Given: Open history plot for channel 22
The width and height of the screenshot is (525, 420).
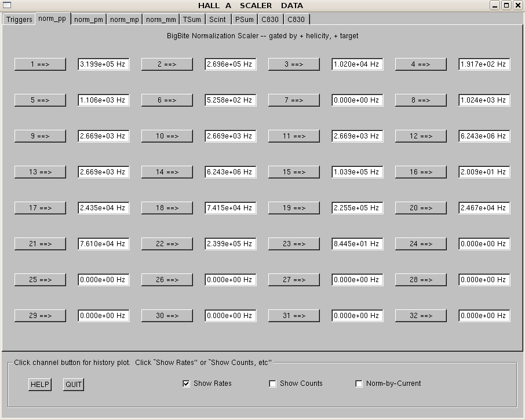Looking at the screenshot, I should [x=167, y=244].
